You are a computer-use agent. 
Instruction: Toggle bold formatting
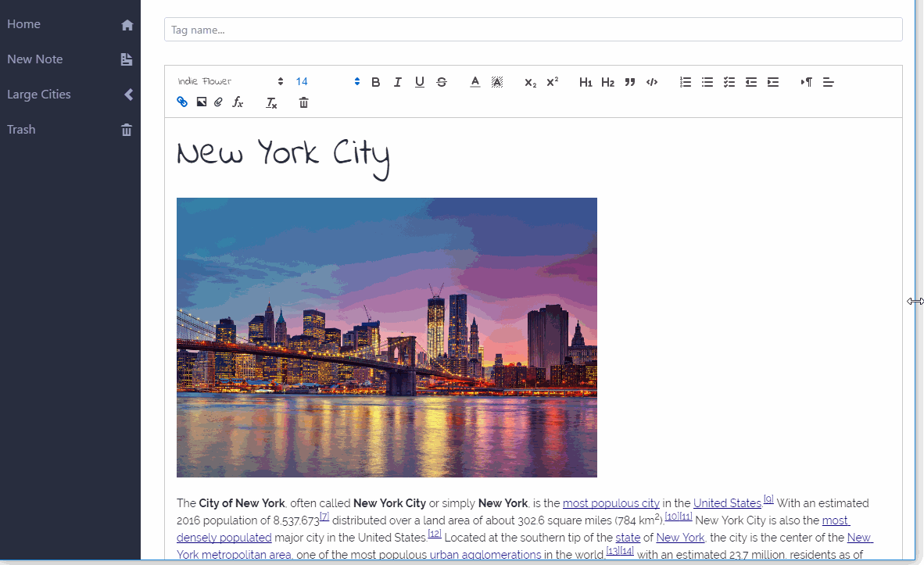coord(375,83)
